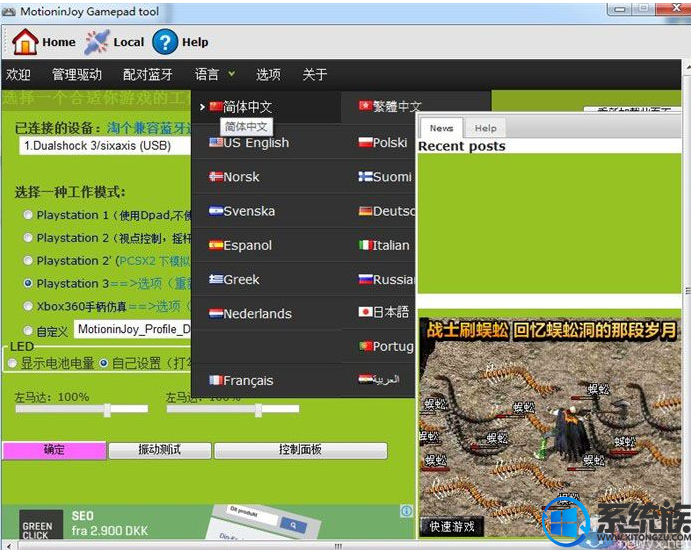Select Italian language option
691x550 pixels.
point(384,245)
